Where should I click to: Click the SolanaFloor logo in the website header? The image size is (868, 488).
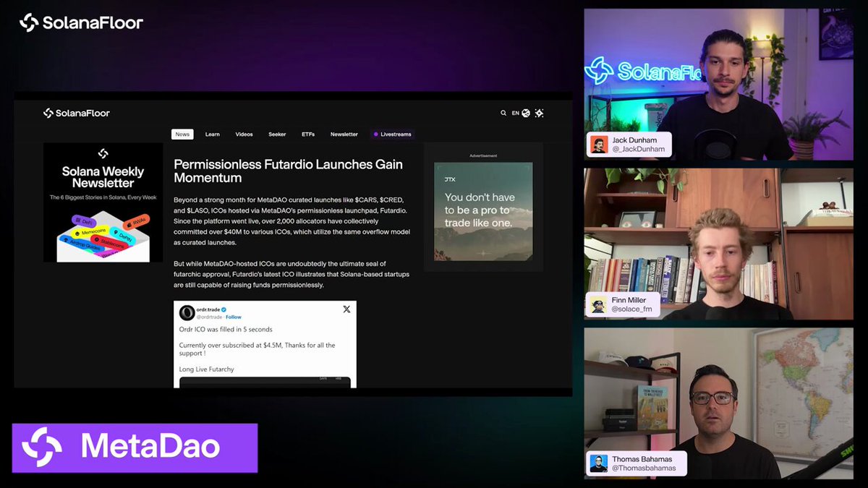77,113
